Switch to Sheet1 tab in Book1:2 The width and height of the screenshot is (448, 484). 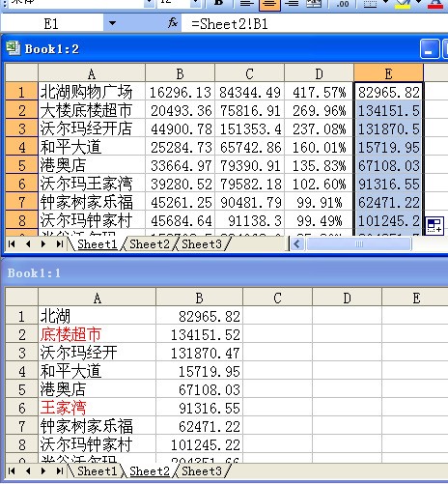(x=98, y=244)
